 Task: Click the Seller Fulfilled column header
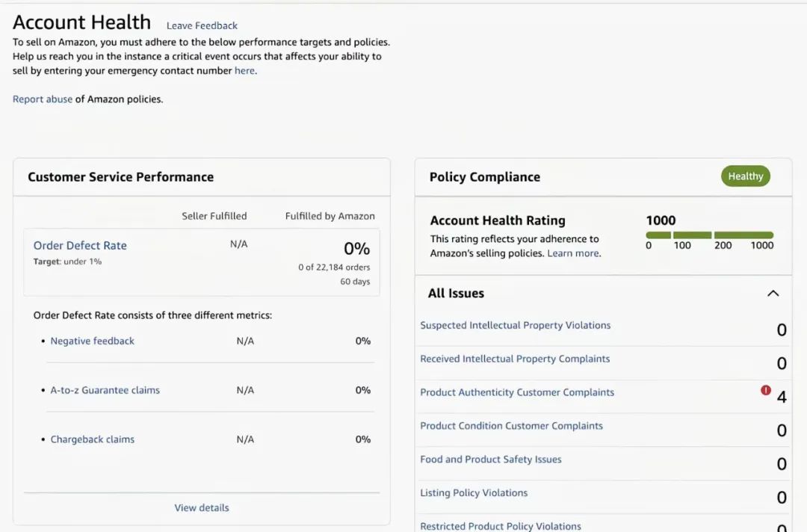pos(214,216)
